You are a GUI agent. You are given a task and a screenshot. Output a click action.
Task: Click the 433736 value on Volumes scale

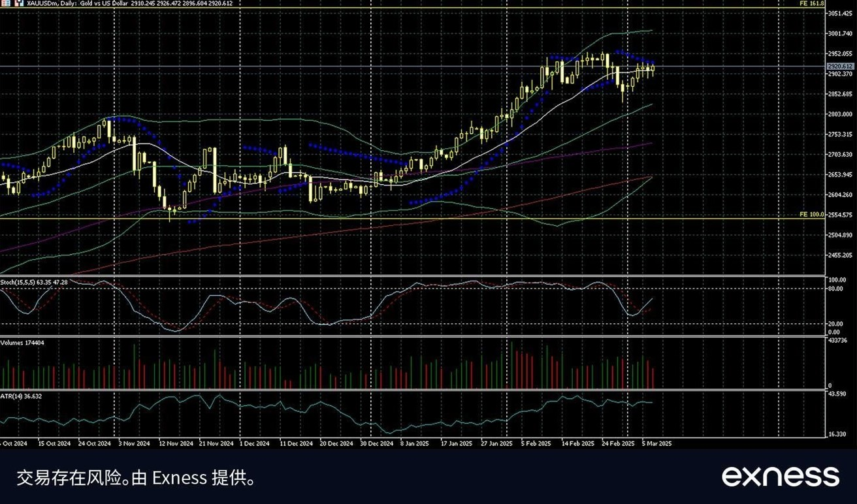pyautogui.click(x=837, y=340)
